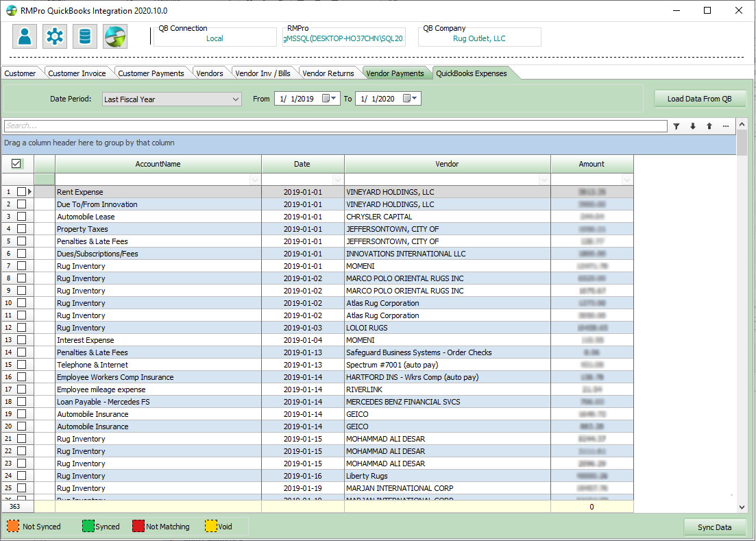Select the Loan Payable - Mercedes FS cell
The width and height of the screenshot is (756, 541).
click(158, 402)
